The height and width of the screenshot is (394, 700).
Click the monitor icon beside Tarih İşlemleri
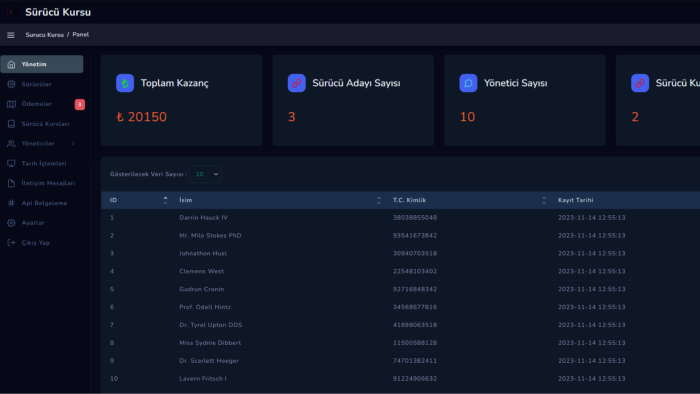pos(11,163)
